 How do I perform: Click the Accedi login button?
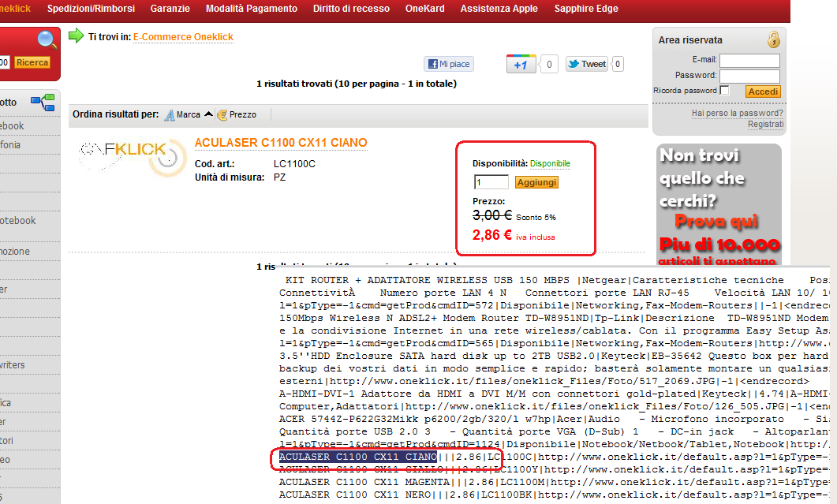coord(763,91)
